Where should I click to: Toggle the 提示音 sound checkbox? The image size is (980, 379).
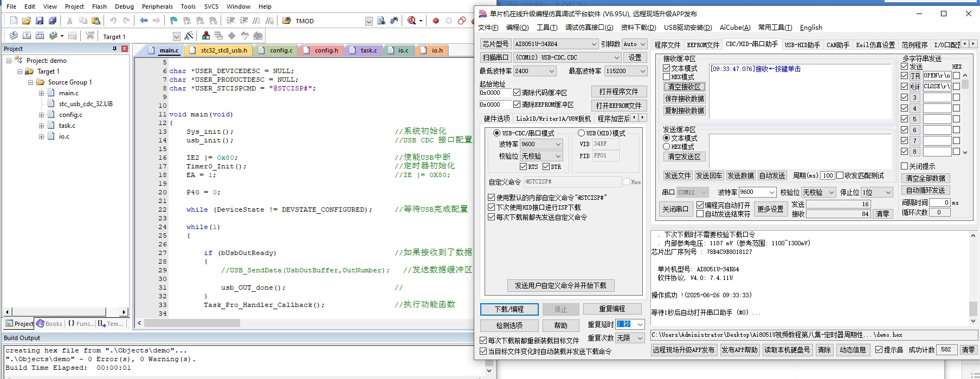pos(879,350)
